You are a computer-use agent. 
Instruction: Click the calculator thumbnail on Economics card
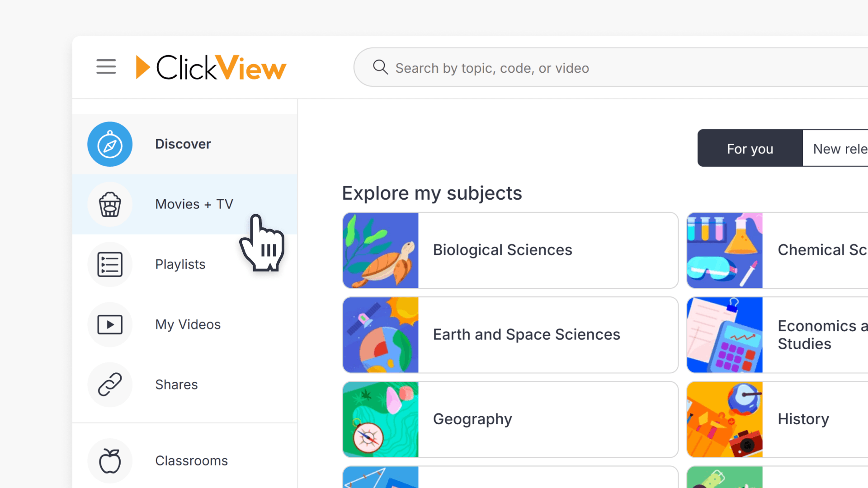(x=724, y=334)
